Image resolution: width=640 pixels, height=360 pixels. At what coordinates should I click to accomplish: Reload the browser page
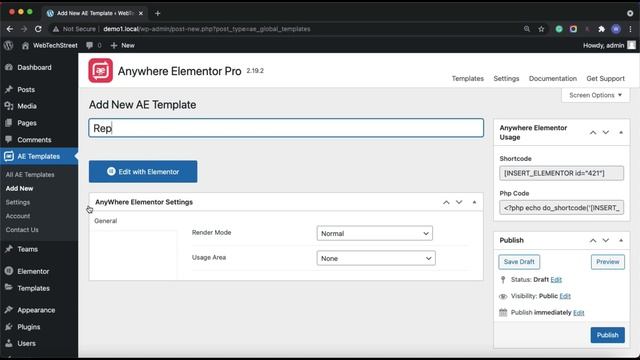pyautogui.click(x=38, y=29)
